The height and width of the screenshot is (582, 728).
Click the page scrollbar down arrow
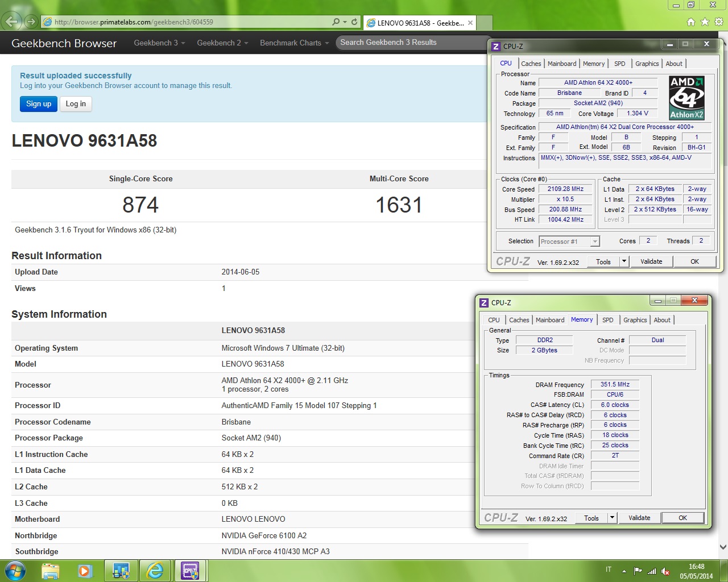[x=723, y=547]
